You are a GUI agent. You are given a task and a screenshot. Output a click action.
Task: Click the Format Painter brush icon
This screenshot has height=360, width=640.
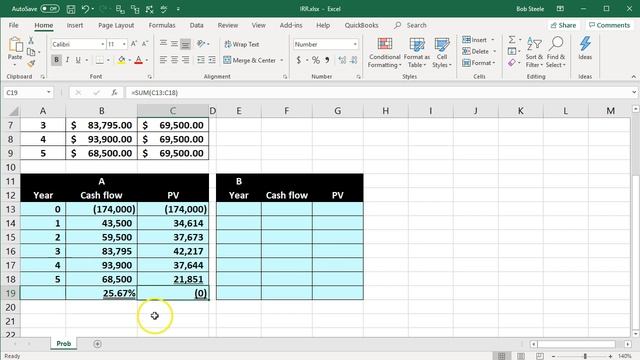click(x=31, y=63)
